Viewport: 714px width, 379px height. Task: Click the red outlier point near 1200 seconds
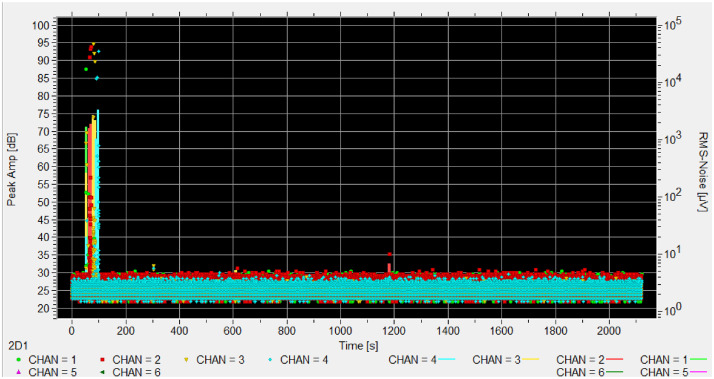click(389, 254)
